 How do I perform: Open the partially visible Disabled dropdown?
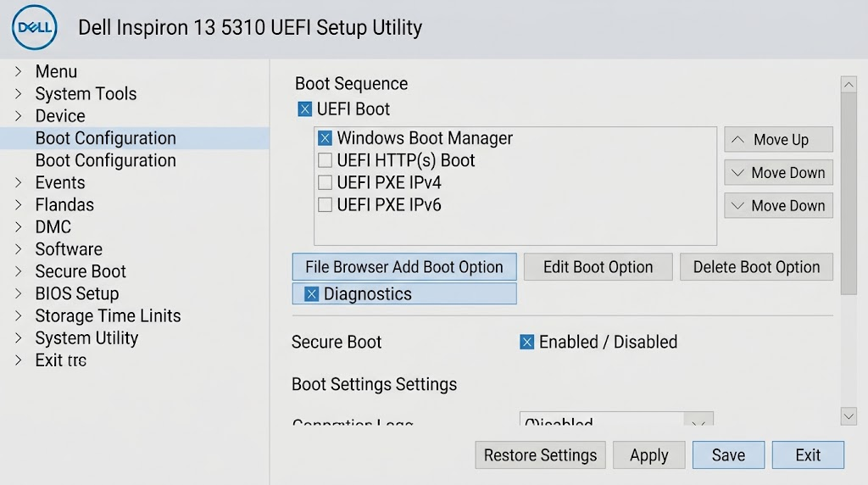616,419
